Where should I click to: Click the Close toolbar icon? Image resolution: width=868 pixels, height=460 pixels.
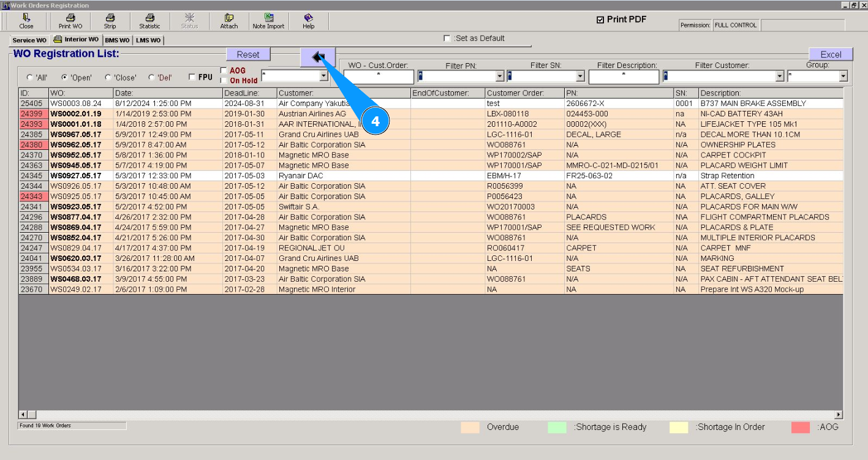26,18
